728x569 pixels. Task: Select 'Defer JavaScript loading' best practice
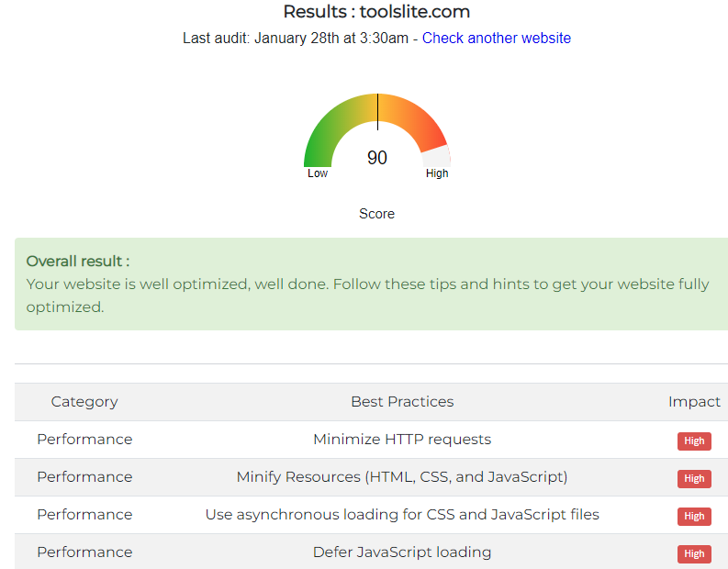coord(402,552)
